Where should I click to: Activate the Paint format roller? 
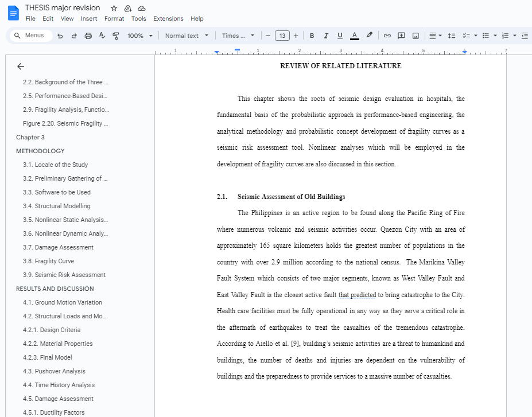tap(116, 36)
